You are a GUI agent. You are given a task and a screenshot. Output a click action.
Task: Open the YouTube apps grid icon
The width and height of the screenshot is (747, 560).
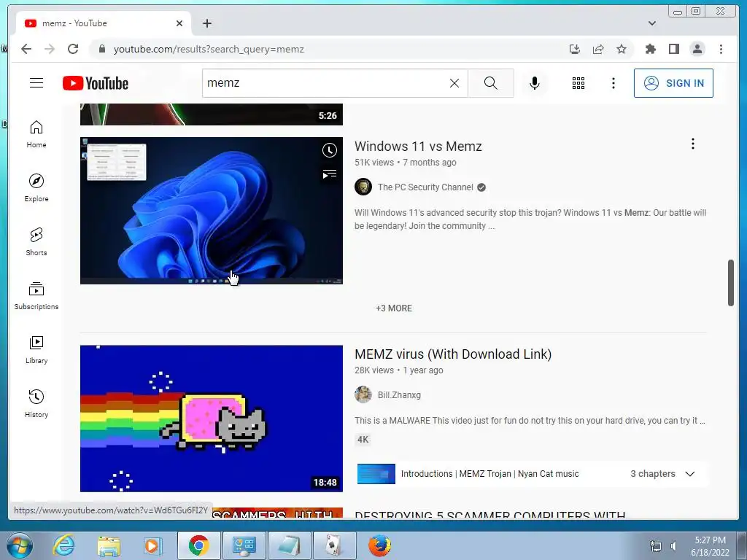pyautogui.click(x=578, y=83)
